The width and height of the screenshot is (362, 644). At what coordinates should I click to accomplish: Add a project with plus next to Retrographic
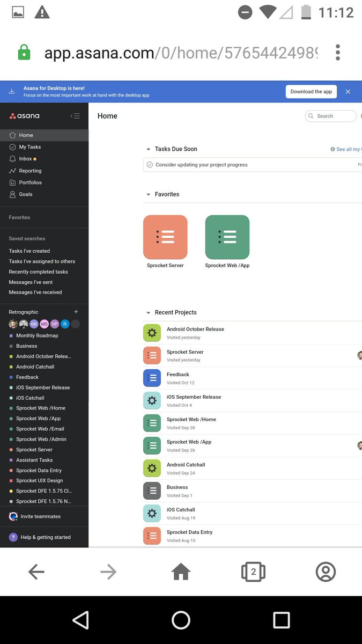pos(76,312)
